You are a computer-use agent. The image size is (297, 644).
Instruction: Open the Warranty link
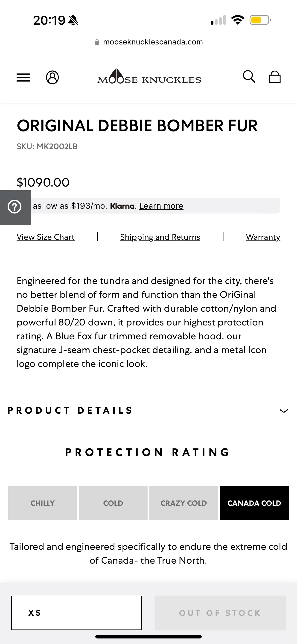tap(263, 237)
